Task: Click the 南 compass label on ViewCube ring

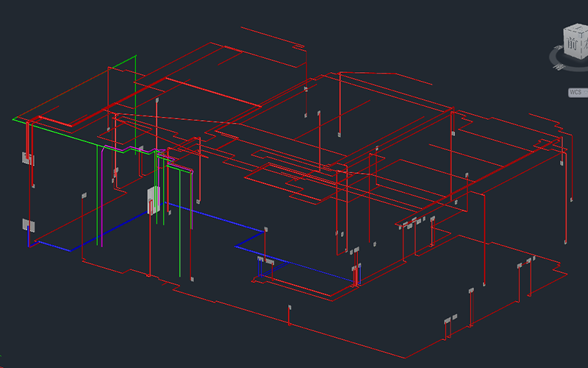Action: pyautogui.click(x=559, y=67)
